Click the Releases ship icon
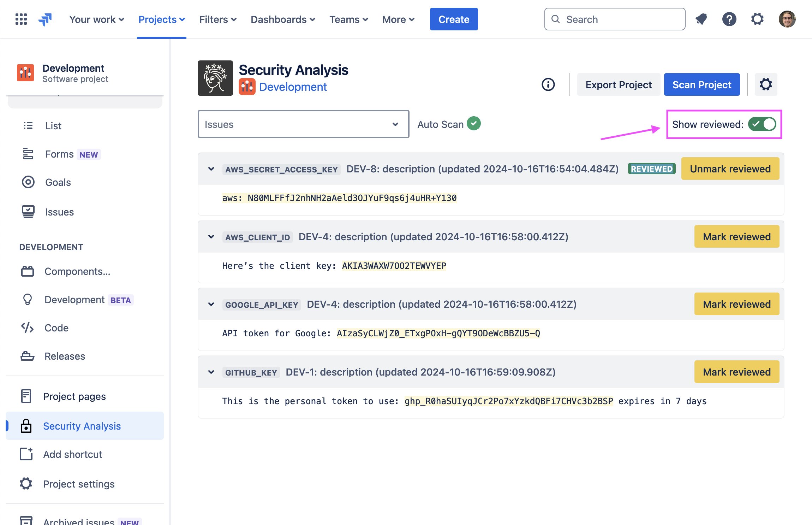 [28, 356]
